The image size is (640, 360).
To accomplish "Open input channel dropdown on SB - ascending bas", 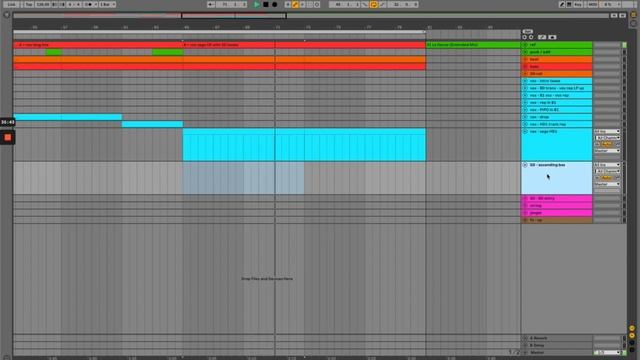I will point(608,171).
